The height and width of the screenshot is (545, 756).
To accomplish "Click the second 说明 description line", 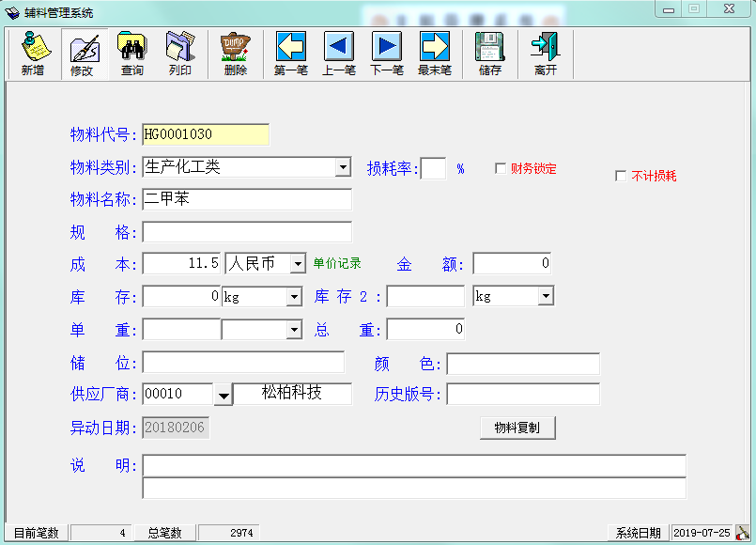I will pos(415,488).
